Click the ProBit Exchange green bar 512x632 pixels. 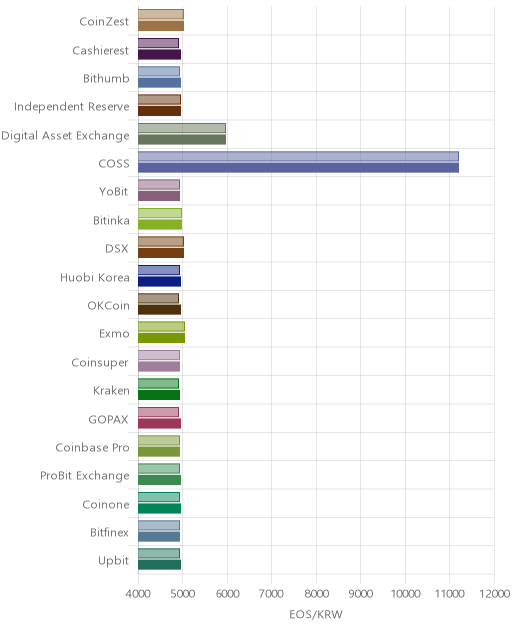click(x=160, y=480)
